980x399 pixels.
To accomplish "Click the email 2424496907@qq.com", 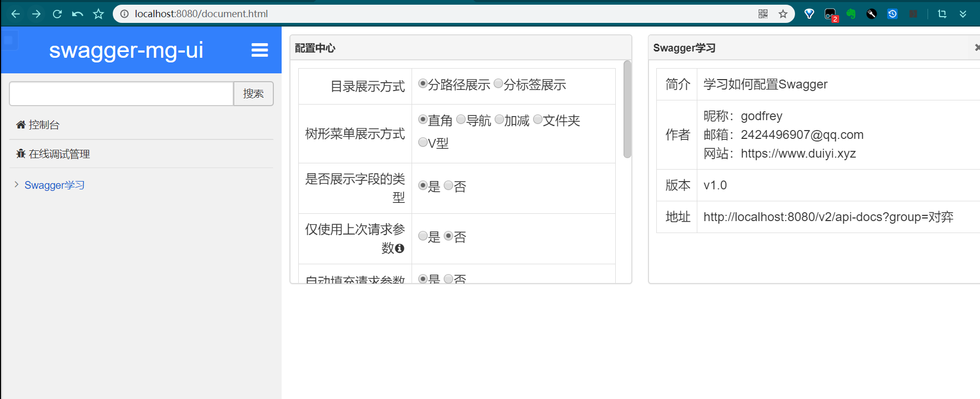I will pyautogui.click(x=802, y=135).
